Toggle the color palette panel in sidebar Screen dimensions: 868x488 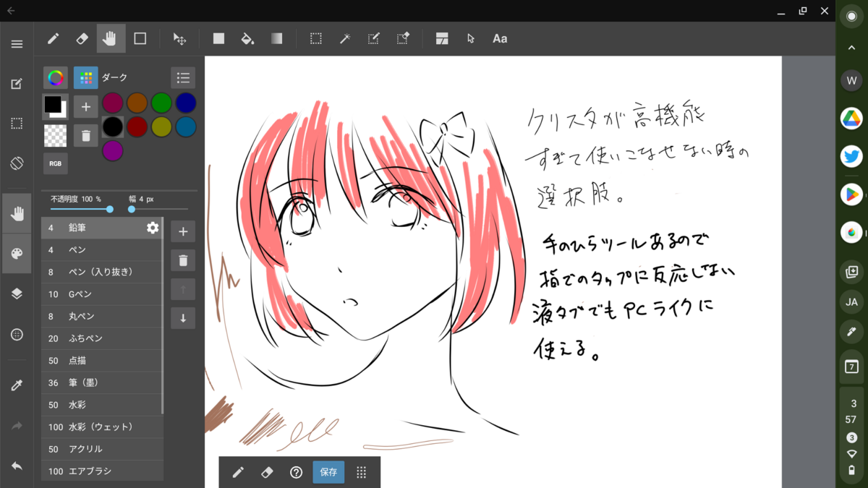pos(17,253)
